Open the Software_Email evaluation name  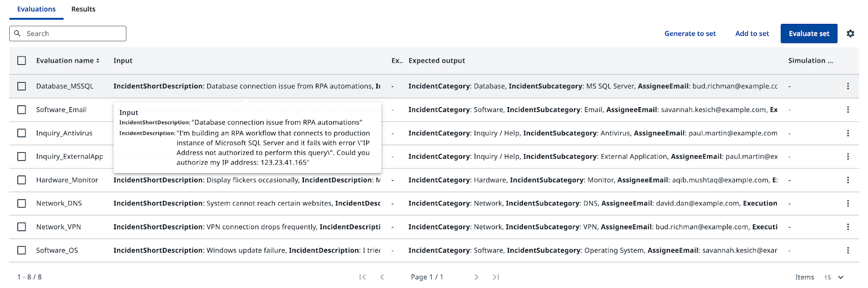point(61,110)
